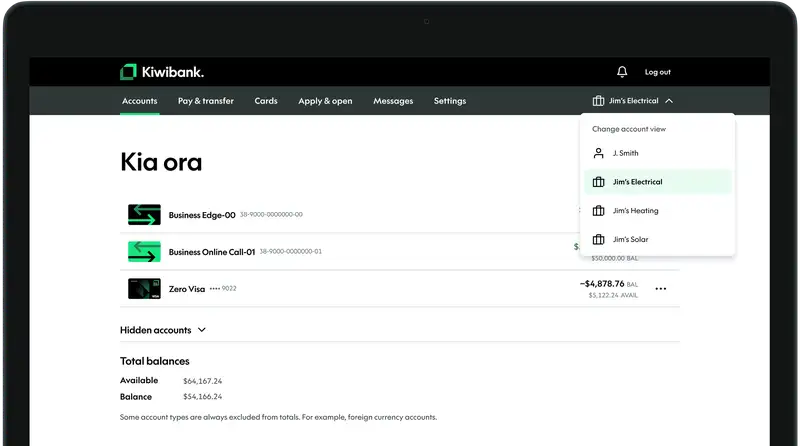Click the Zero Visa masked number 9022
Image resolution: width=800 pixels, height=446 pixels.
[x=223, y=288]
